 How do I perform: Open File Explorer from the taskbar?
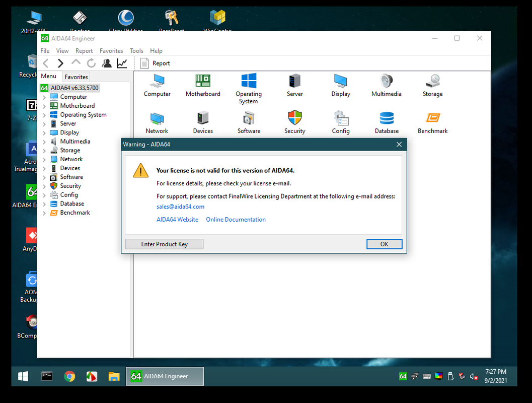[x=114, y=376]
